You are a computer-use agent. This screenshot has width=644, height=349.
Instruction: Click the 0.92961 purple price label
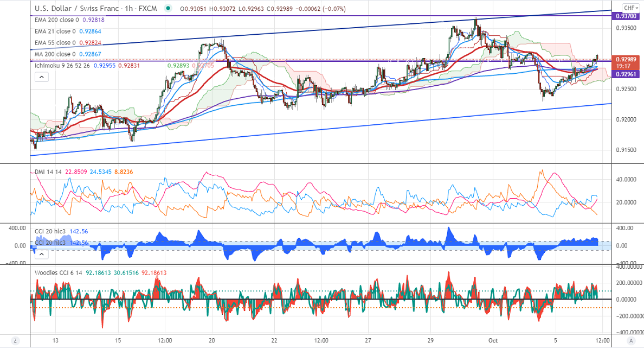pos(626,74)
